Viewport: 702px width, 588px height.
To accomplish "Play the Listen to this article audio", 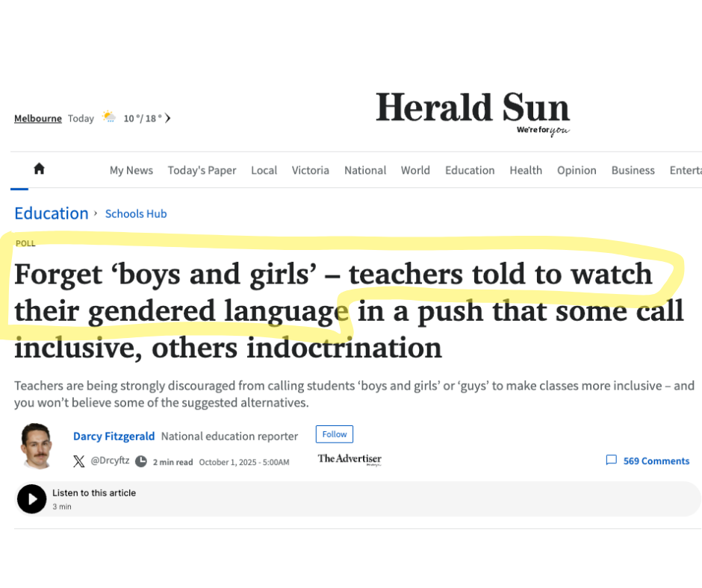I will point(31,498).
